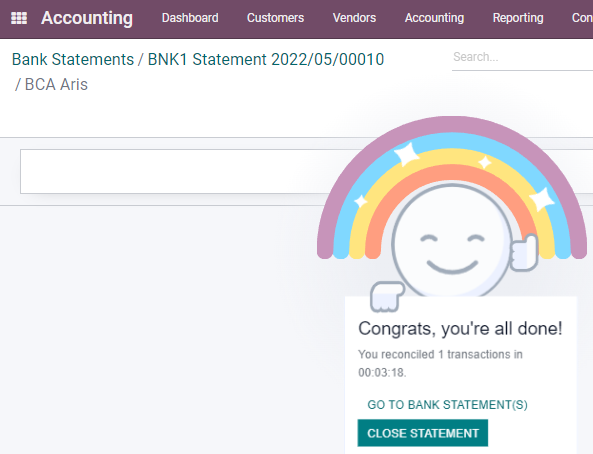Open the Customers menu
Viewport: 593px width, 454px height.
tap(275, 18)
